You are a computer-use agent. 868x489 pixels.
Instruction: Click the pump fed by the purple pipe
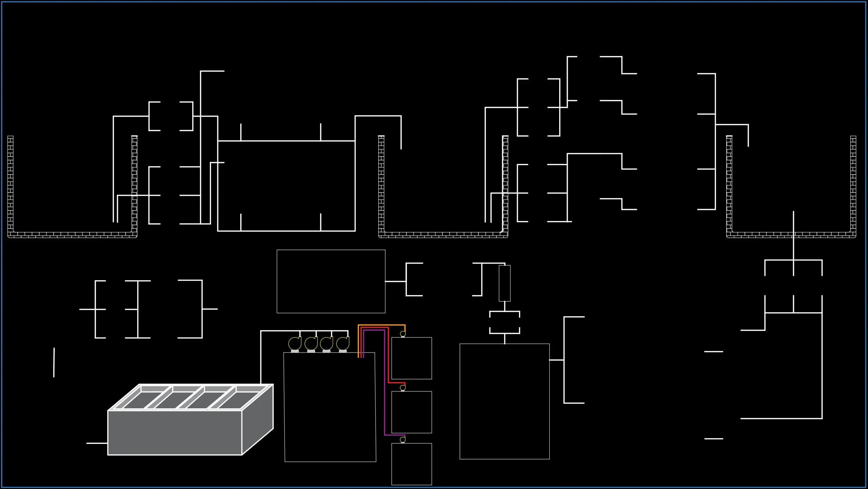(403, 440)
